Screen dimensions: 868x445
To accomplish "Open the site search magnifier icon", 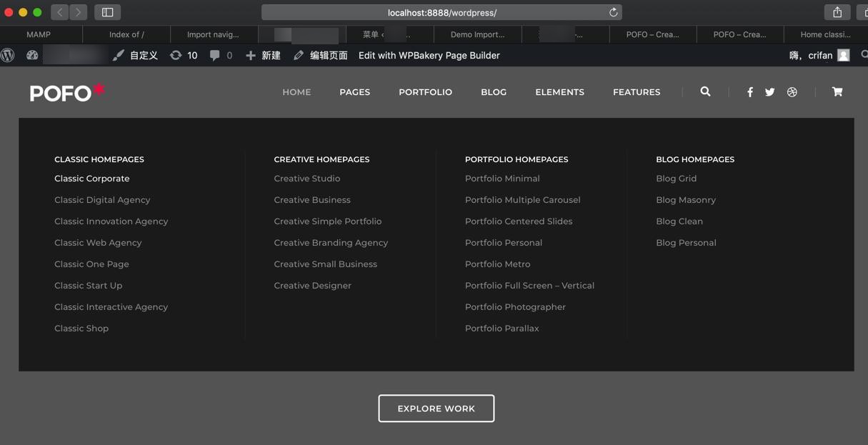I will 705,91.
